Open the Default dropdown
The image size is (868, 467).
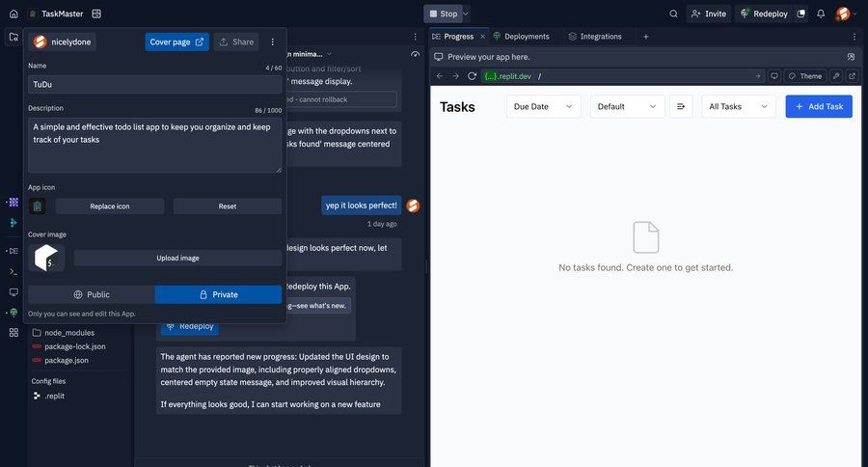click(627, 106)
